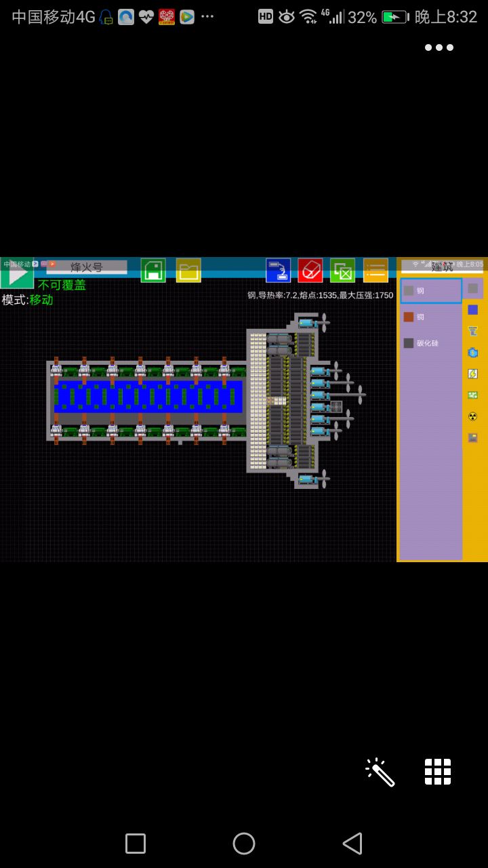Screen dimensions: 488x868
Task: Open the lightning bolt electrical category
Action: pos(473,374)
